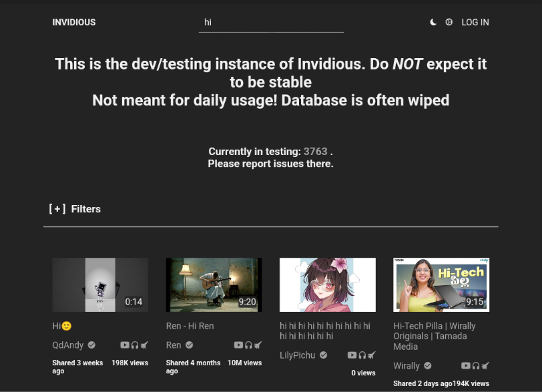Open the 'Hi🙂' video title

click(62, 326)
